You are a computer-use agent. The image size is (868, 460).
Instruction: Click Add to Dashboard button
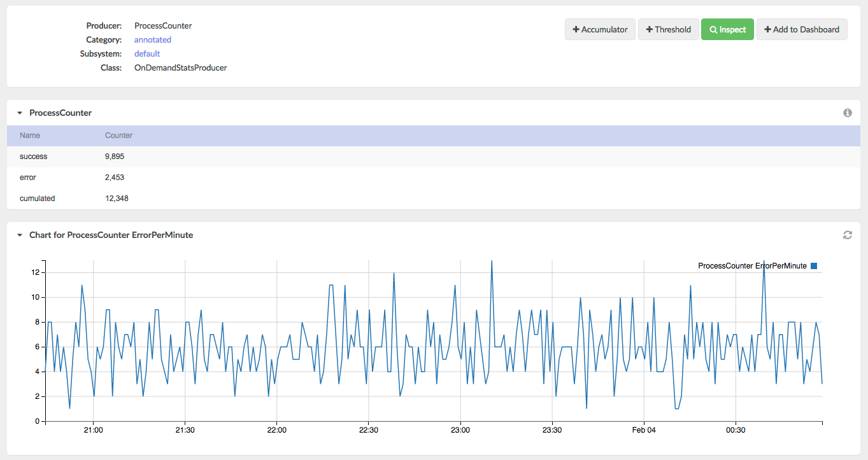[x=802, y=29]
